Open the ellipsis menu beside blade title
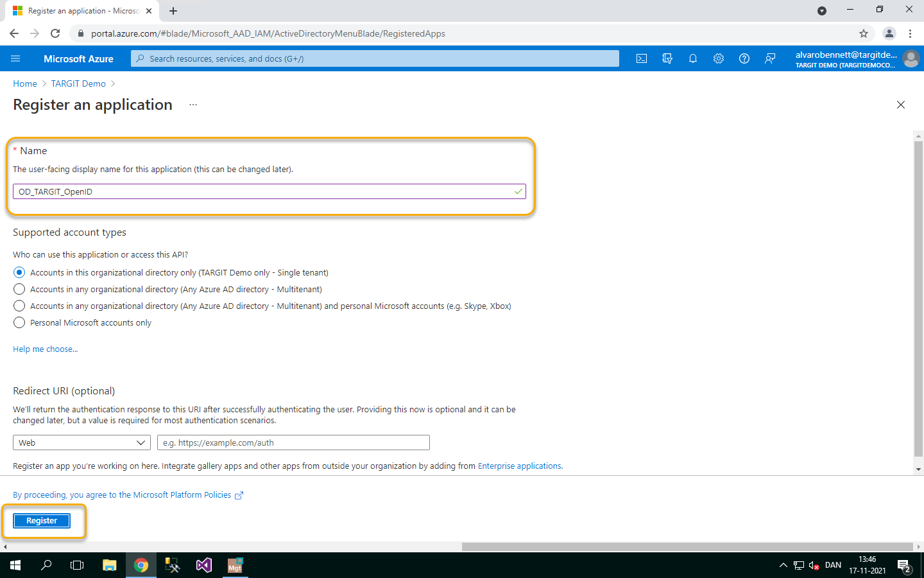The width and height of the screenshot is (924, 578). coord(193,105)
